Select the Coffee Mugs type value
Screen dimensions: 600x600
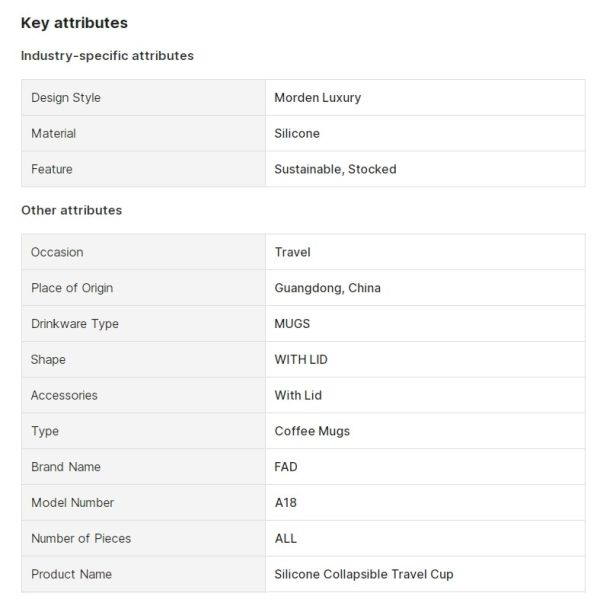tap(312, 431)
